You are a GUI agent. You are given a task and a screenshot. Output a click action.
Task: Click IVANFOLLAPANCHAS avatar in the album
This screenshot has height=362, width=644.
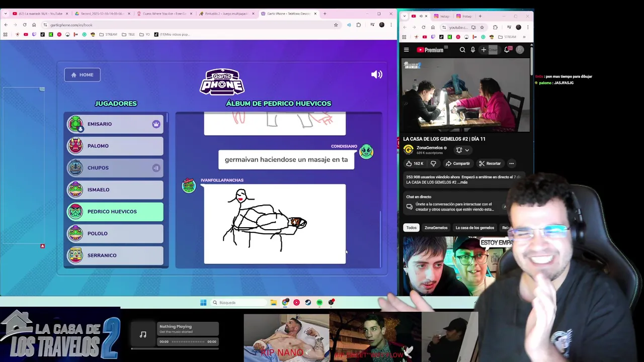pos(189,186)
